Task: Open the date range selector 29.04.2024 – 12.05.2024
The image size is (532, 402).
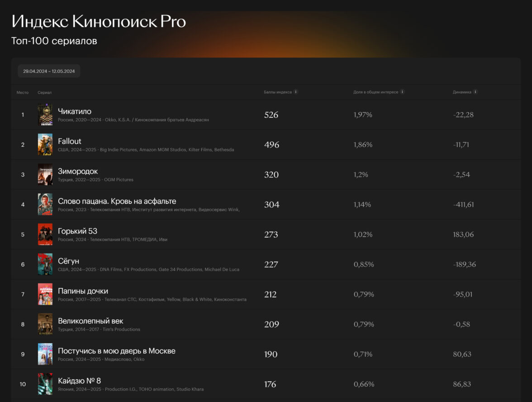Action: pyautogui.click(x=49, y=71)
